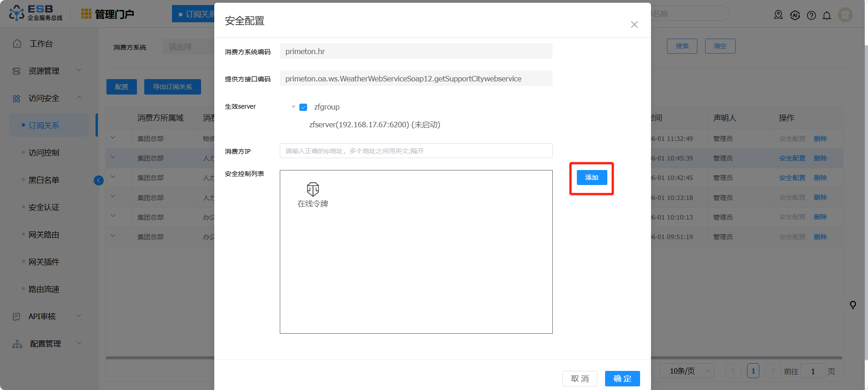Open the help question mark icon
This screenshot has height=390, width=868.
tap(811, 15)
